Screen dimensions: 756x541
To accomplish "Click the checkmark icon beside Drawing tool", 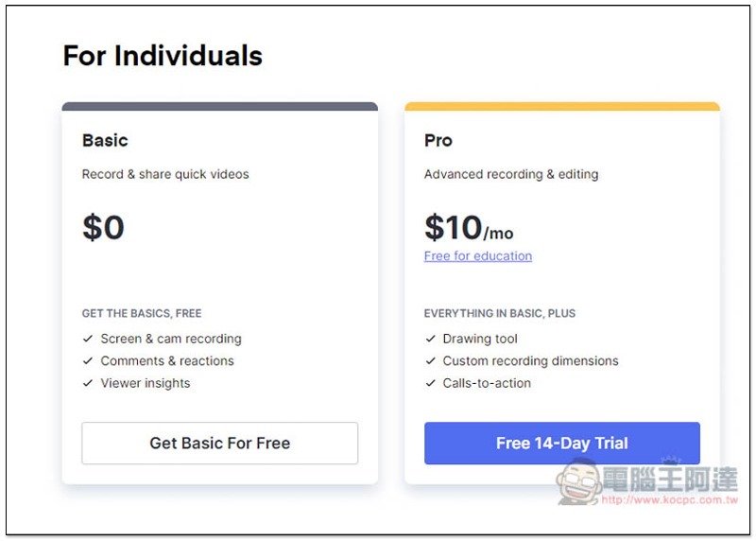I will [430, 339].
